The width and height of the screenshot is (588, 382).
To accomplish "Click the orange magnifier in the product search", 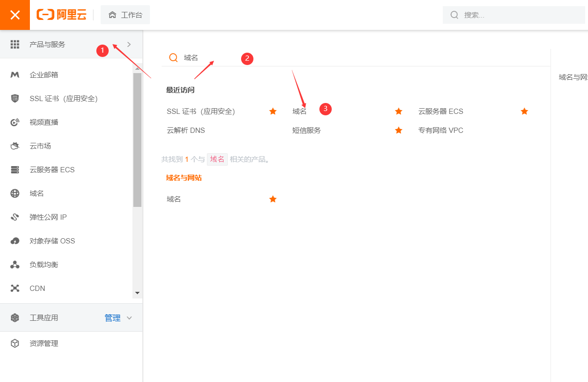I will (x=173, y=57).
